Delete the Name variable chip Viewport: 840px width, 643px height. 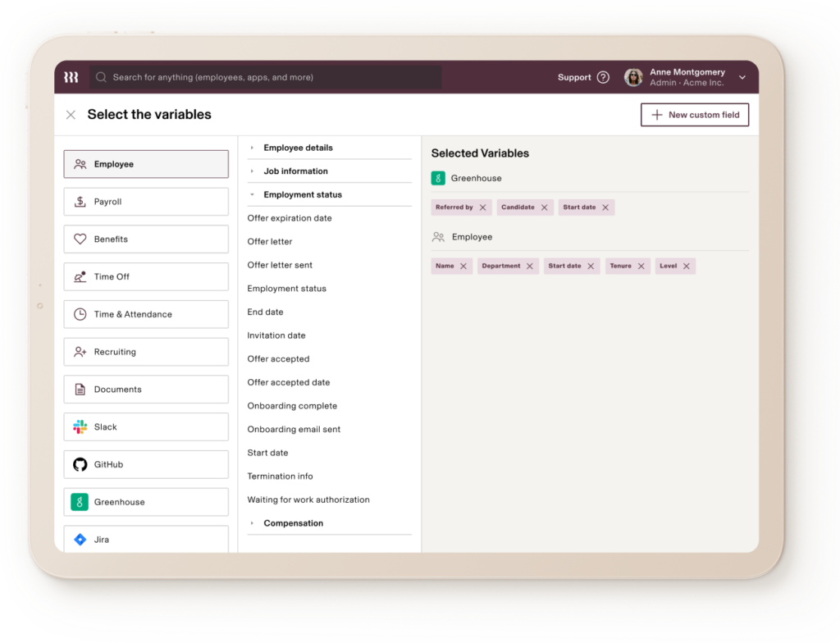coord(463,266)
